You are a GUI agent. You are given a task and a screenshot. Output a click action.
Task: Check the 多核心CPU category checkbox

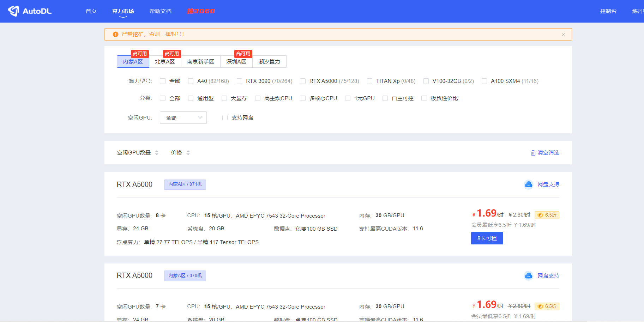point(303,98)
